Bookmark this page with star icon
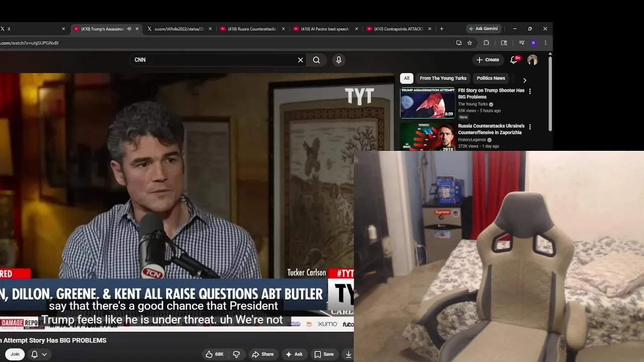This screenshot has height=362, width=644. (470, 43)
